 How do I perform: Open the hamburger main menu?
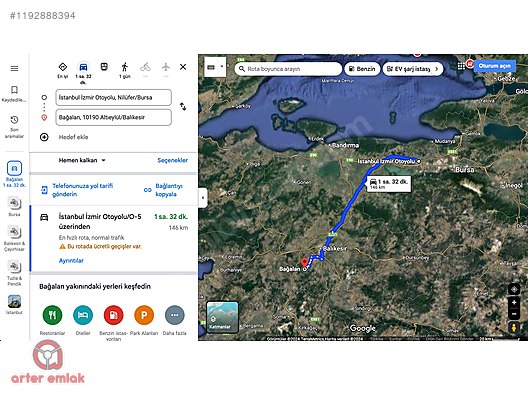pos(14,68)
